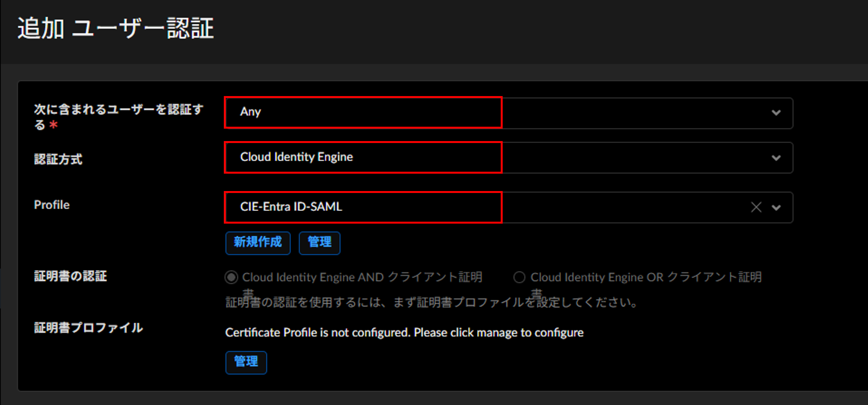The height and width of the screenshot is (405, 868).
Task: Click the 'CIE-Entra ID-SAML' profile field
Action: pyautogui.click(x=509, y=207)
